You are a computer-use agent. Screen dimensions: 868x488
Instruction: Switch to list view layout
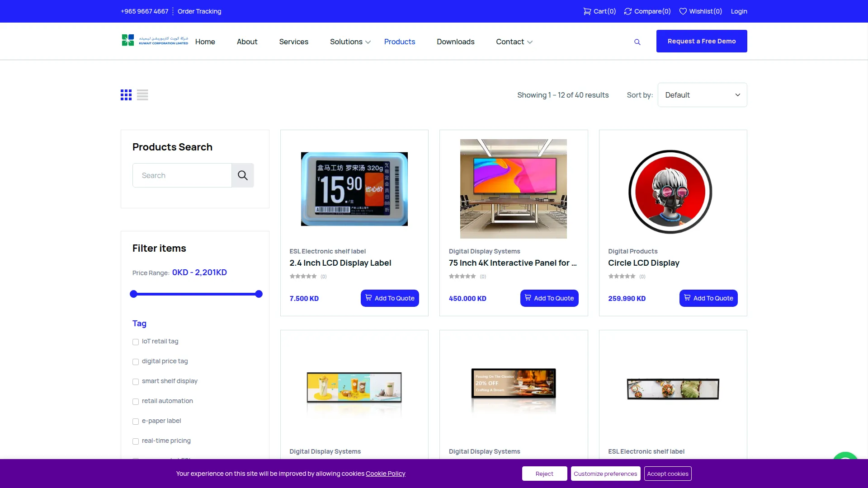pos(142,95)
